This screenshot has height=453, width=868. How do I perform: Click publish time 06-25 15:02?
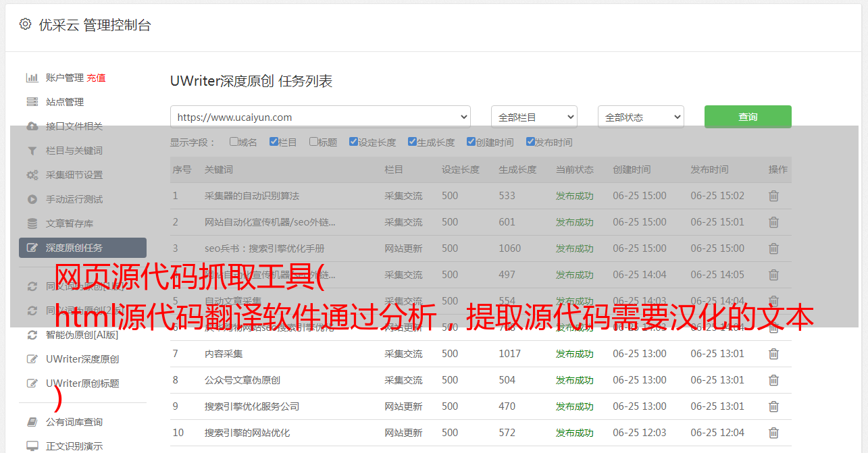(717, 196)
